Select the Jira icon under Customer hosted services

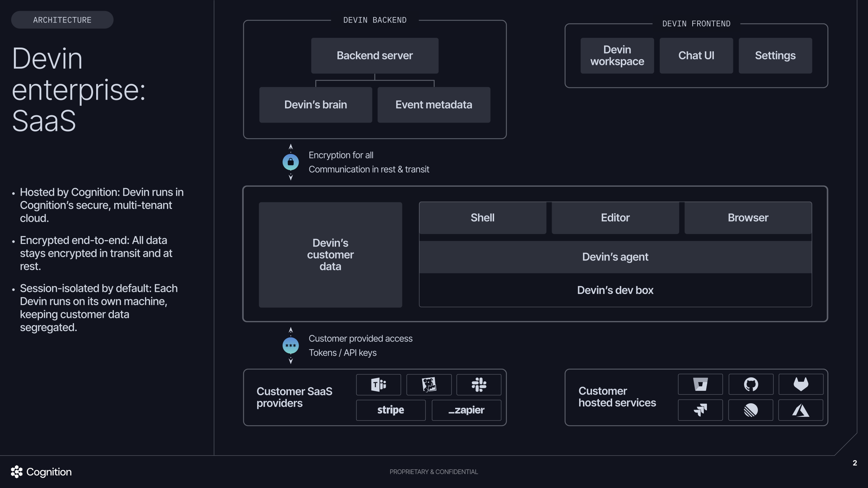pos(701,410)
